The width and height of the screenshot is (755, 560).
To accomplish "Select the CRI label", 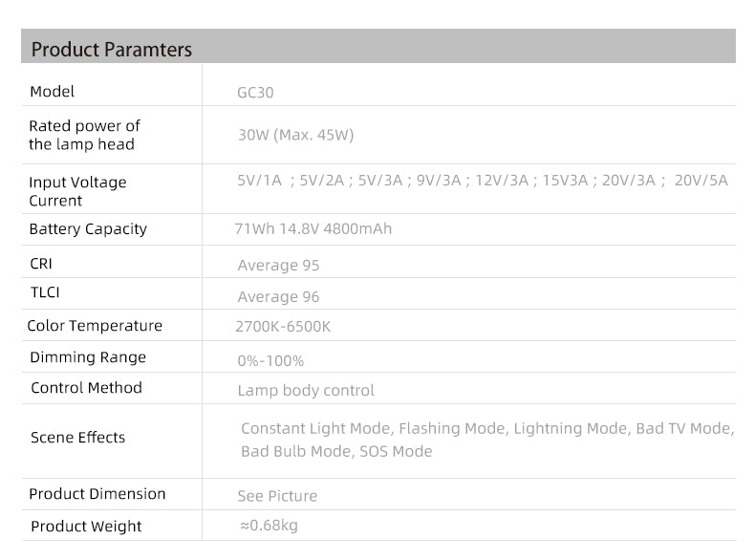I will (x=41, y=264).
